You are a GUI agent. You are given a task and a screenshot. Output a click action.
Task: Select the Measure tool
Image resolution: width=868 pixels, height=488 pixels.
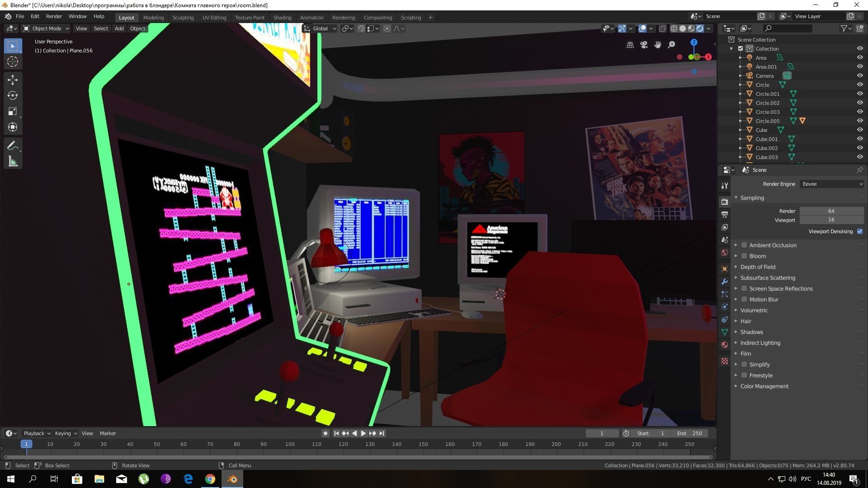click(x=13, y=161)
